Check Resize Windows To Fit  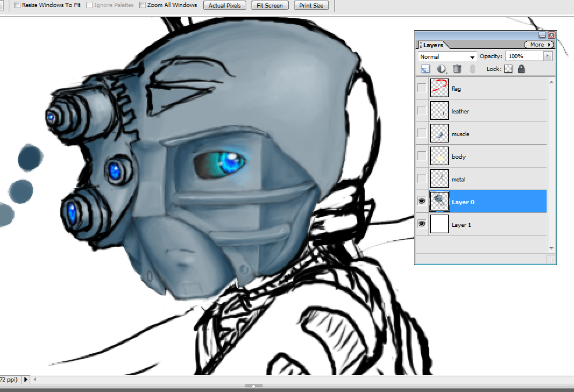[x=17, y=5]
